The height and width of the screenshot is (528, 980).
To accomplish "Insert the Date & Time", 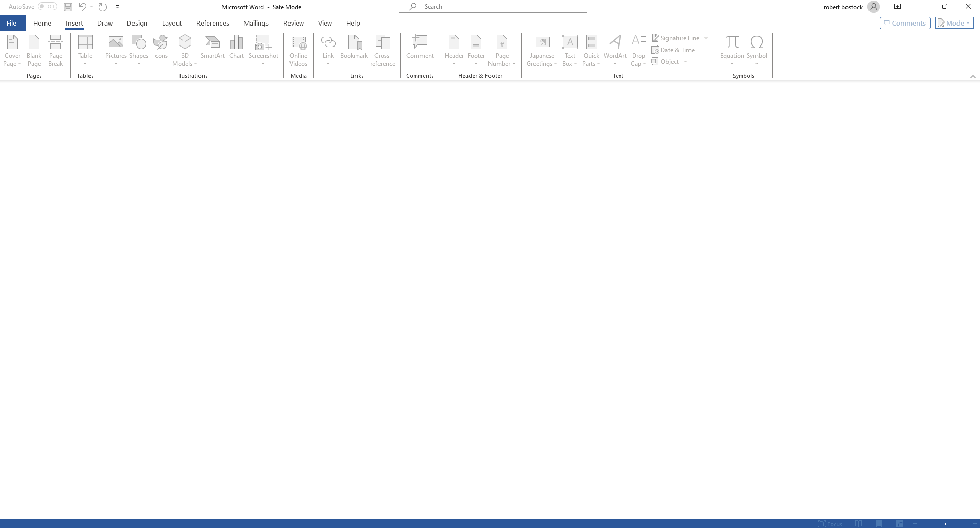I will [x=673, y=50].
